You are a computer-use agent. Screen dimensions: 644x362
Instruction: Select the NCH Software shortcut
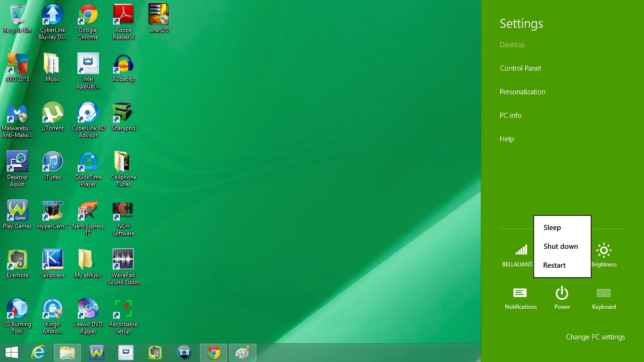tap(124, 218)
